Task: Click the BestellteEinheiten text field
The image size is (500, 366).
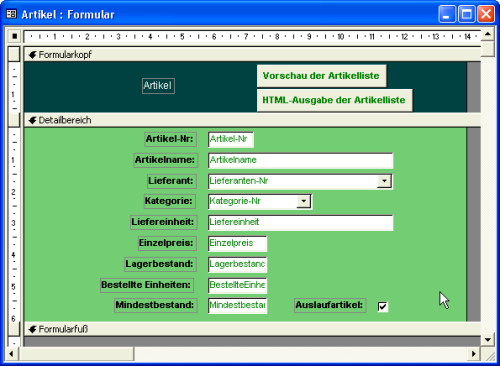Action: coord(237,285)
